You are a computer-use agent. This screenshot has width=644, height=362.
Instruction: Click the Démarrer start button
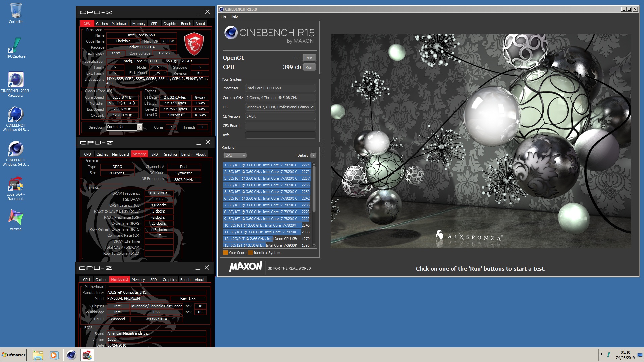click(x=13, y=355)
